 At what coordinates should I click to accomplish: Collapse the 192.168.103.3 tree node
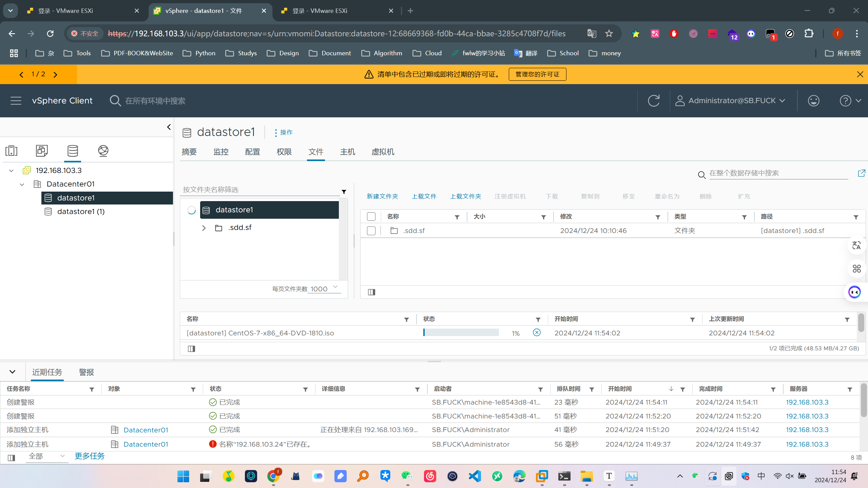[11, 171]
